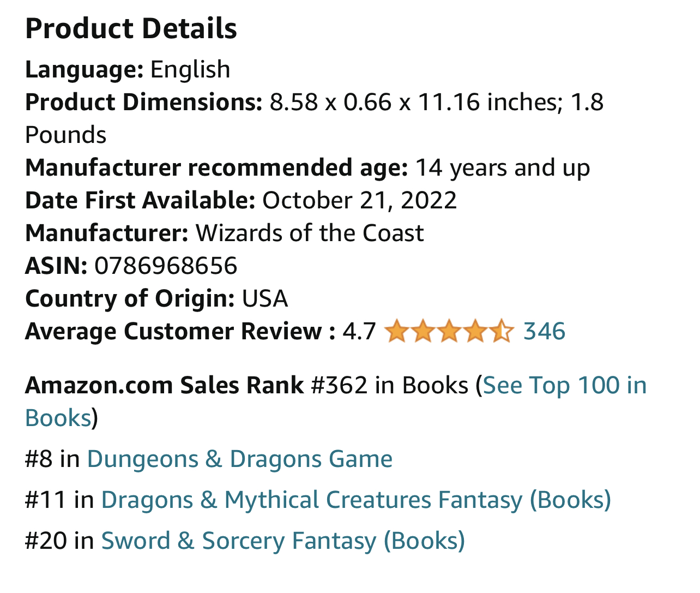The image size is (700, 593).
Task: Click the Wizards of the Coast manufacturer text
Action: click(310, 233)
